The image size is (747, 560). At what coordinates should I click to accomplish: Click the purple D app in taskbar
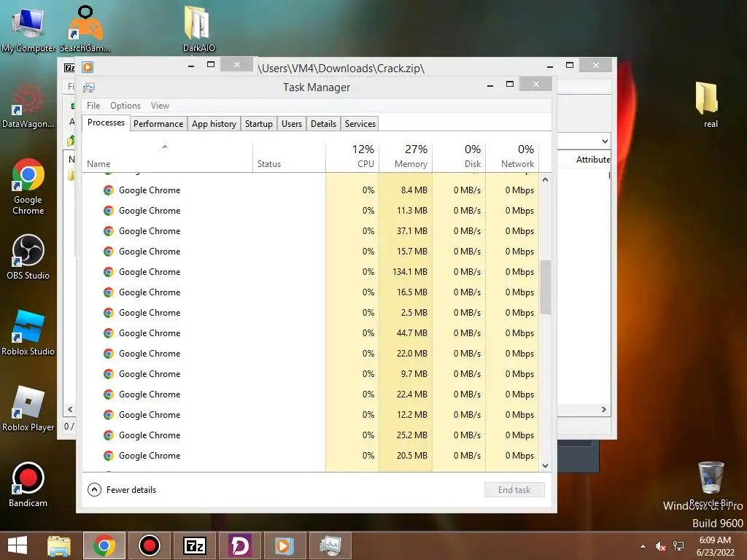(239, 545)
